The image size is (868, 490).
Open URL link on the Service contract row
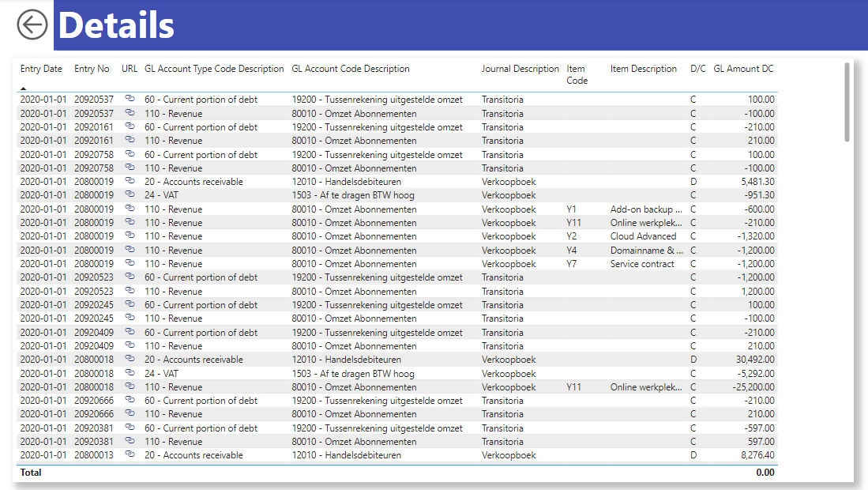(130, 263)
